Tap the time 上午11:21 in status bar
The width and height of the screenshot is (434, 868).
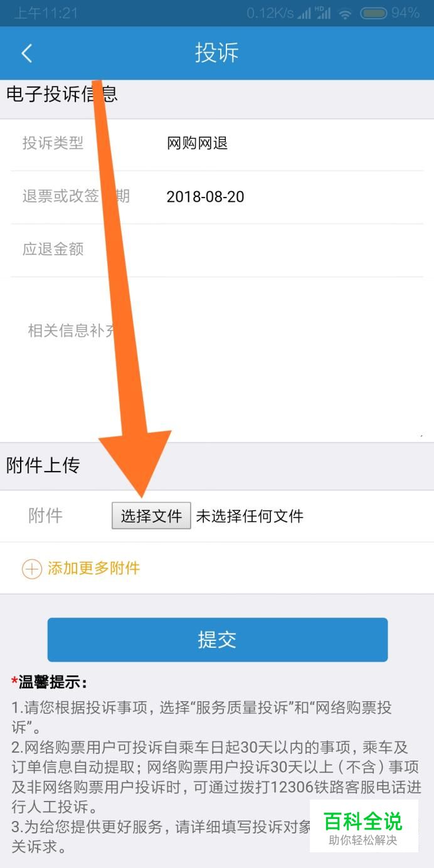(x=46, y=13)
